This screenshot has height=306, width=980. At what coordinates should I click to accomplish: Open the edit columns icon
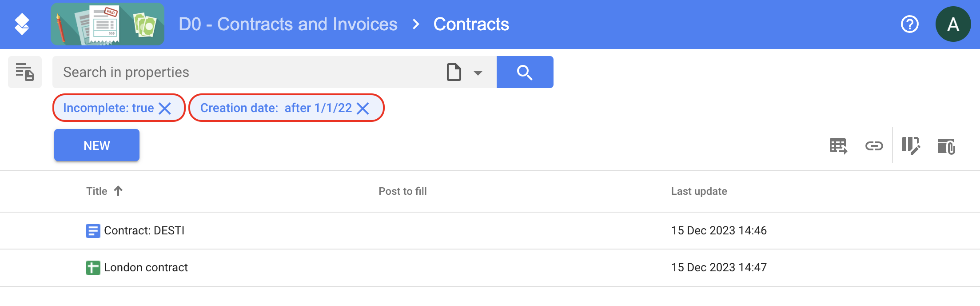coord(911,146)
